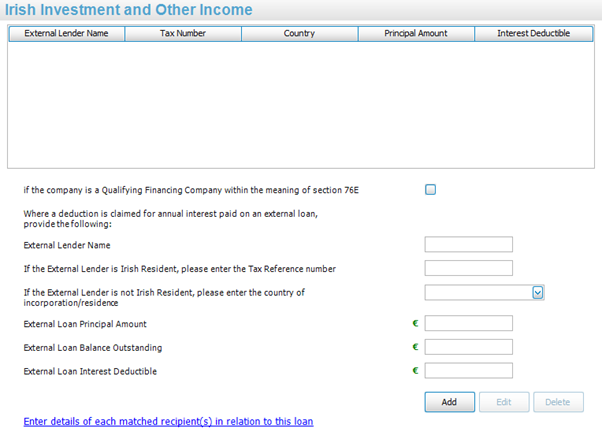Sort by the External Lender Name column header

[x=67, y=33]
